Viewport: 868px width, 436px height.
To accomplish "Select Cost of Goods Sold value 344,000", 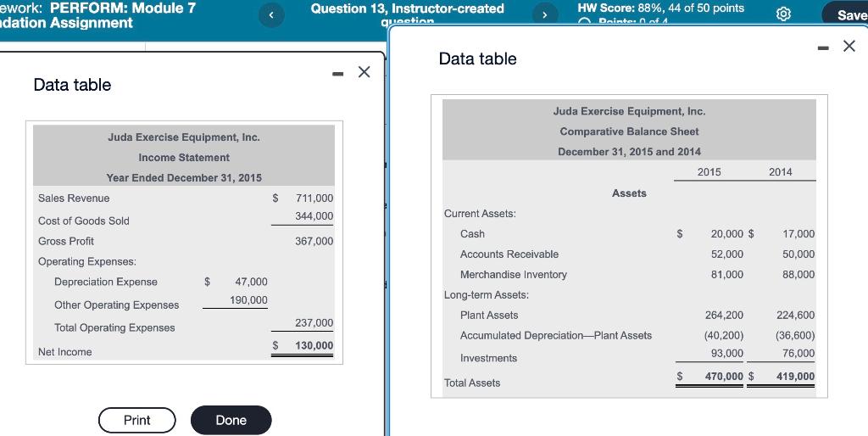I will click(x=314, y=216).
